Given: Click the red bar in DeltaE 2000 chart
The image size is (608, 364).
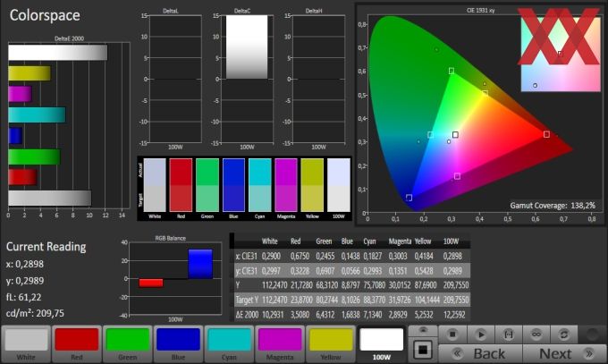Looking at the screenshot, I should tap(23, 177).
